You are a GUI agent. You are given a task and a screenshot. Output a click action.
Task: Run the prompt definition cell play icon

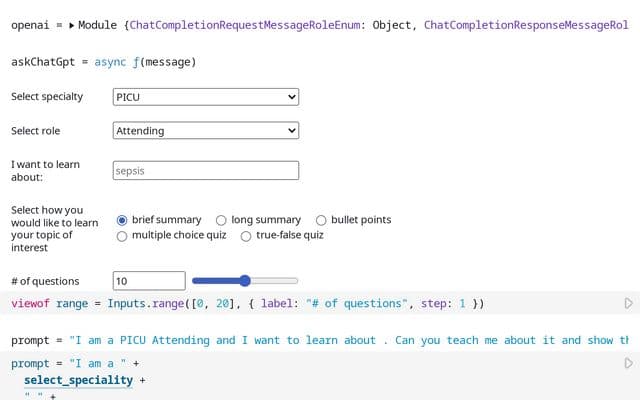pos(628,363)
